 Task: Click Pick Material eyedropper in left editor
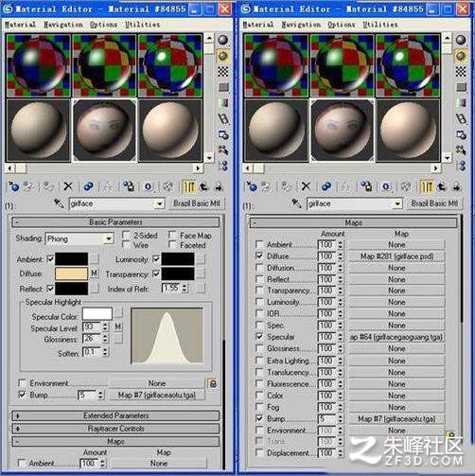[x=59, y=203]
